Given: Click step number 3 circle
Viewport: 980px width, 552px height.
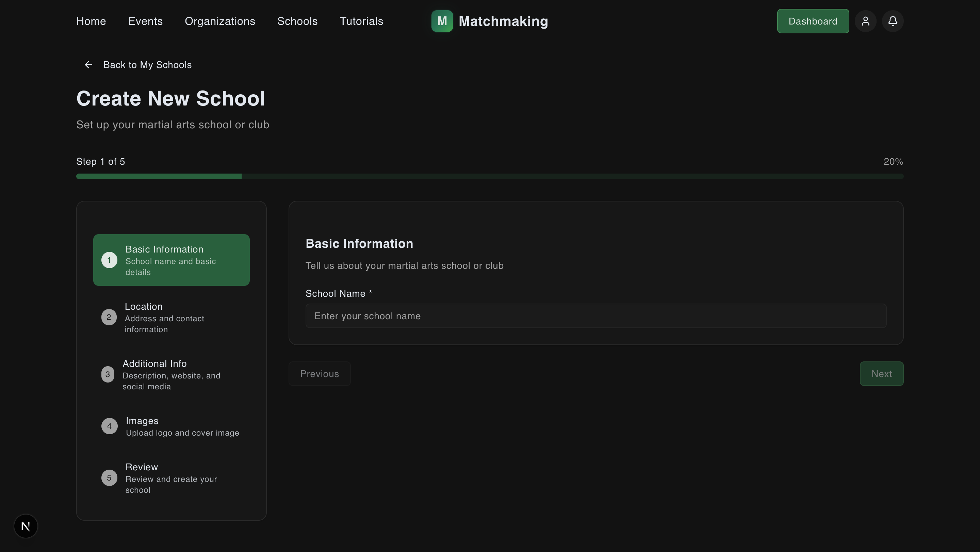Looking at the screenshot, I should point(108,374).
